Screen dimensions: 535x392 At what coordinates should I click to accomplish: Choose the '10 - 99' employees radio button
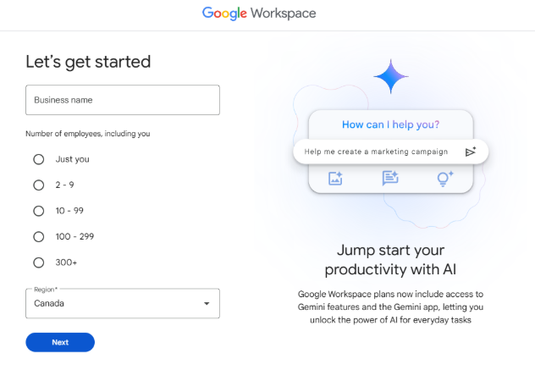(x=39, y=211)
